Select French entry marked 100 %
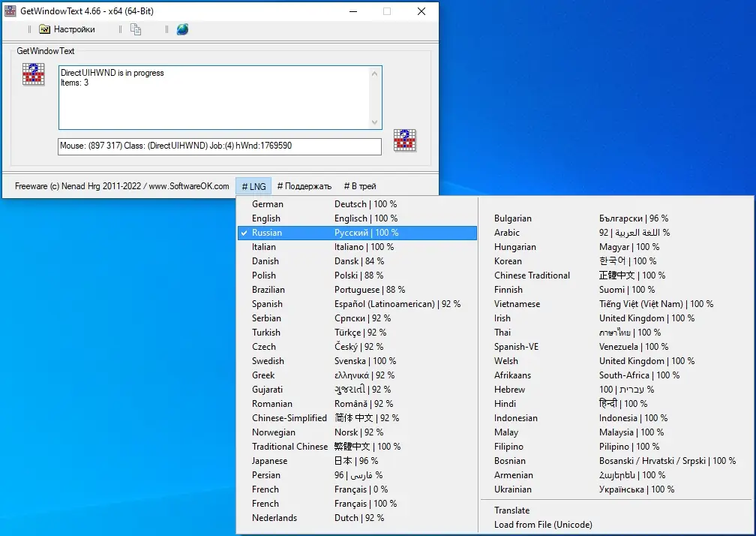 (357, 504)
